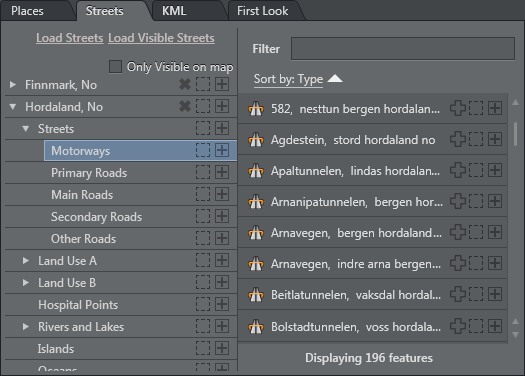Click dashed box icon on Arnanipatunnelen row
525x376 pixels.
click(476, 201)
